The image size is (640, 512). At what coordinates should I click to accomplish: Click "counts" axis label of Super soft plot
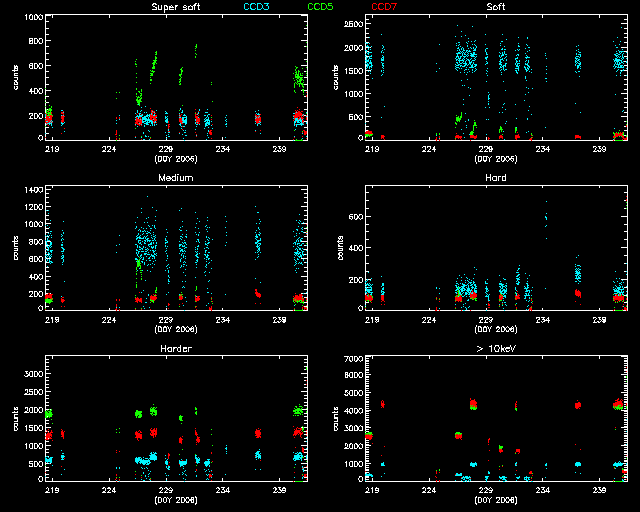point(16,77)
